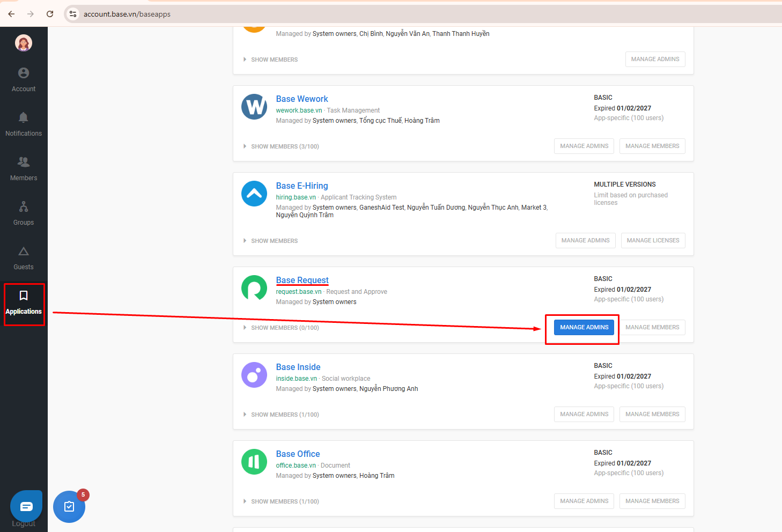Open office.base.vn link
782x532 pixels.
[296, 465]
